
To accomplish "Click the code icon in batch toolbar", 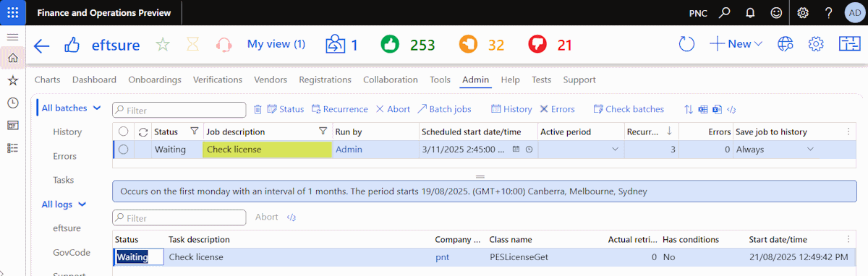I will (731, 109).
